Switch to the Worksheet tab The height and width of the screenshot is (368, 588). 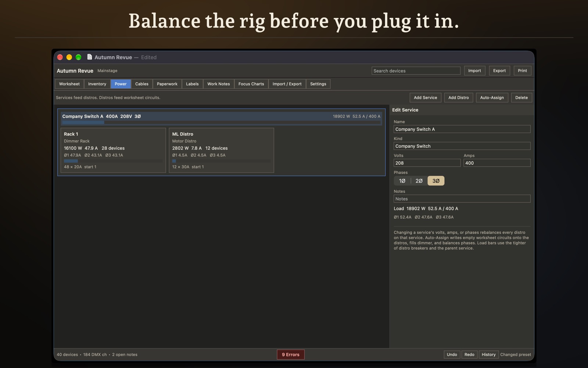pyautogui.click(x=69, y=84)
